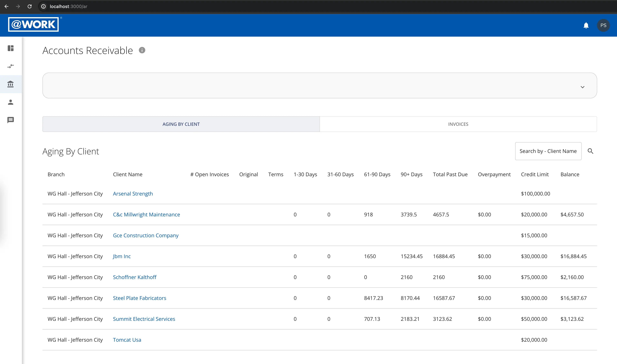Click the Aging By Client section heading
Viewport: 617px width, 364px height.
click(71, 151)
